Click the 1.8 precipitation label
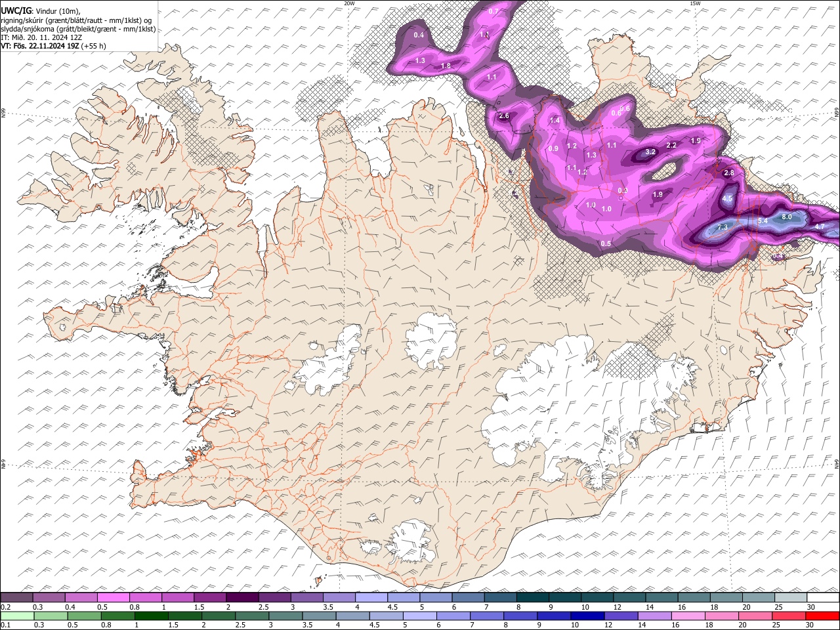 point(446,66)
